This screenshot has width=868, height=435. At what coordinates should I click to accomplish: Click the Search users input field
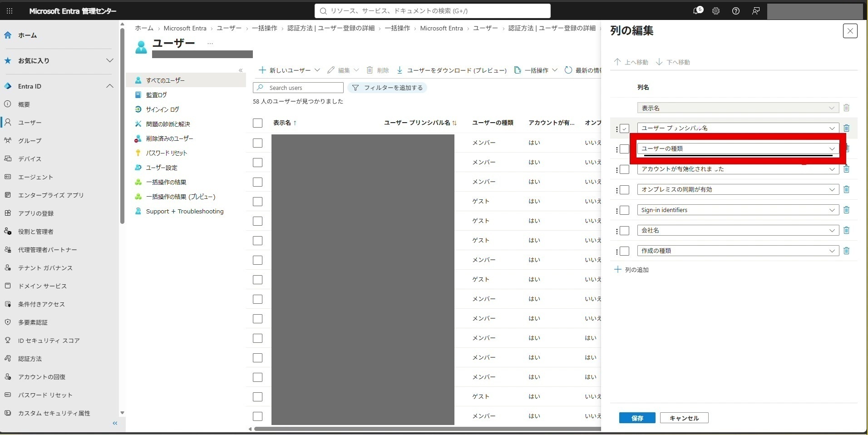point(298,88)
